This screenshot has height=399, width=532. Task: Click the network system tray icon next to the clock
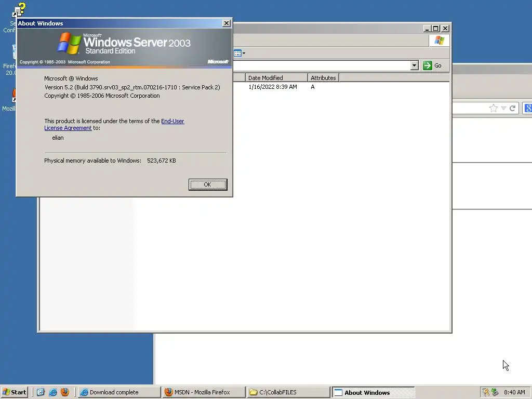(495, 392)
